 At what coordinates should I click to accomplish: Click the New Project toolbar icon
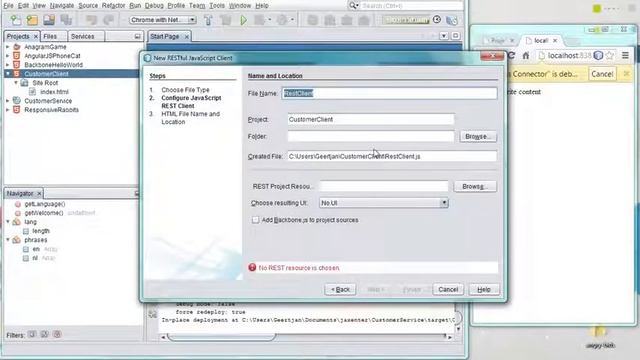(x=32, y=20)
